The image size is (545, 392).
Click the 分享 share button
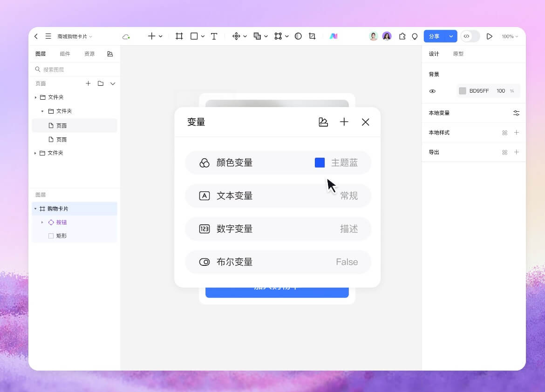[x=434, y=36]
